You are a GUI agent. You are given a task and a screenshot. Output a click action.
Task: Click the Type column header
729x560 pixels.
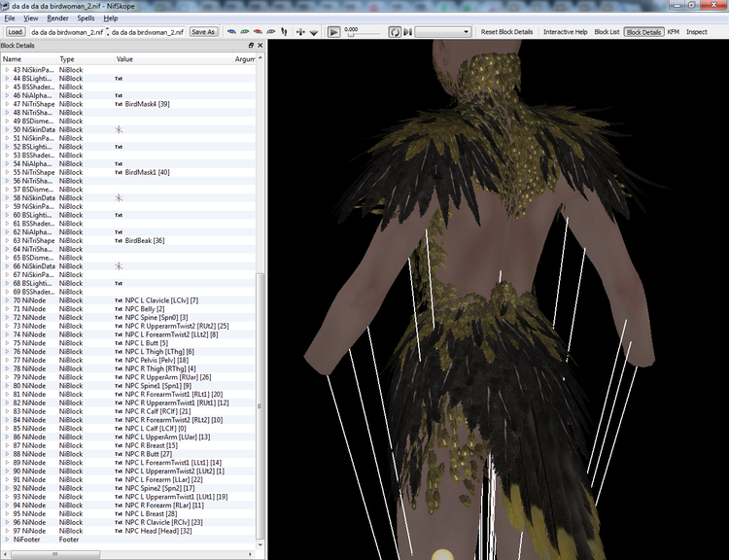[x=86, y=59]
